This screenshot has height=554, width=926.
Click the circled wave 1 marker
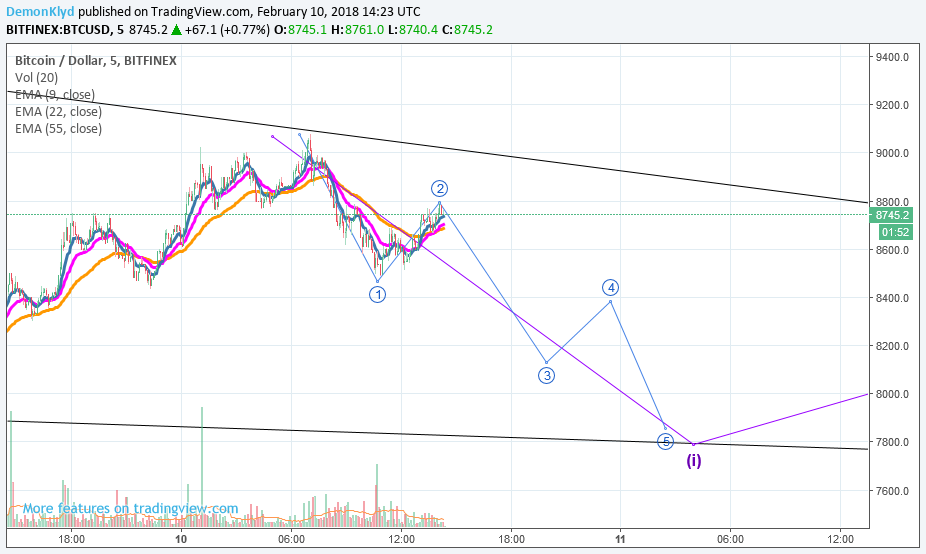(377, 294)
